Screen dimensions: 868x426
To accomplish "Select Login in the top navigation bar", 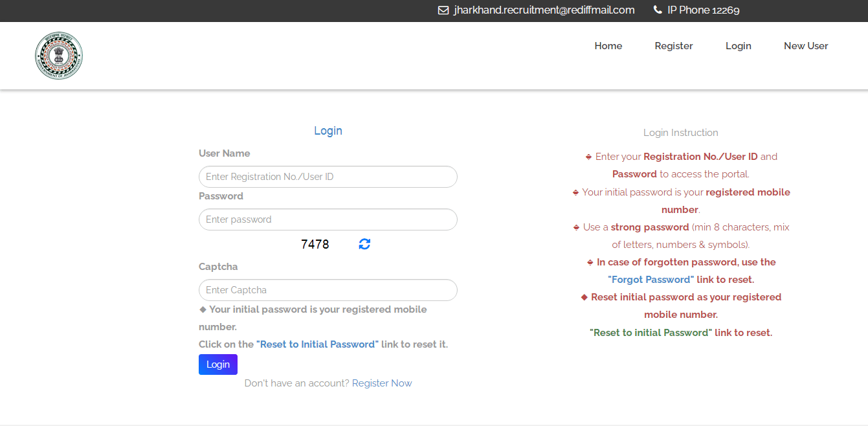I will (x=738, y=46).
